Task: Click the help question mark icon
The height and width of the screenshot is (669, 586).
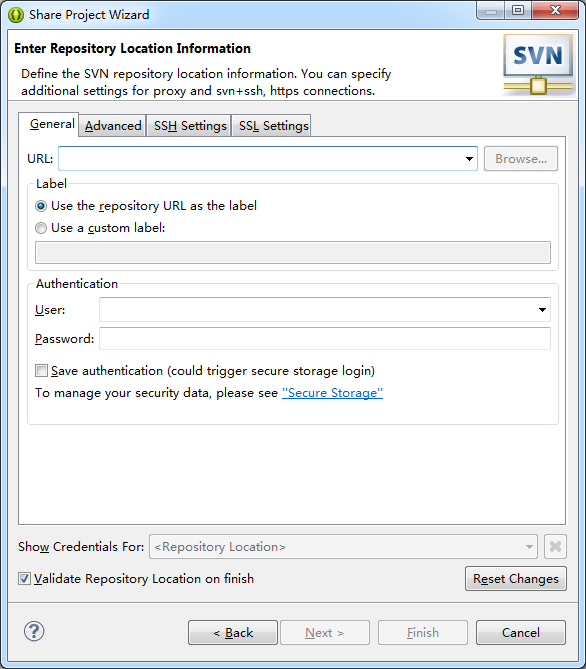Action: [x=34, y=631]
